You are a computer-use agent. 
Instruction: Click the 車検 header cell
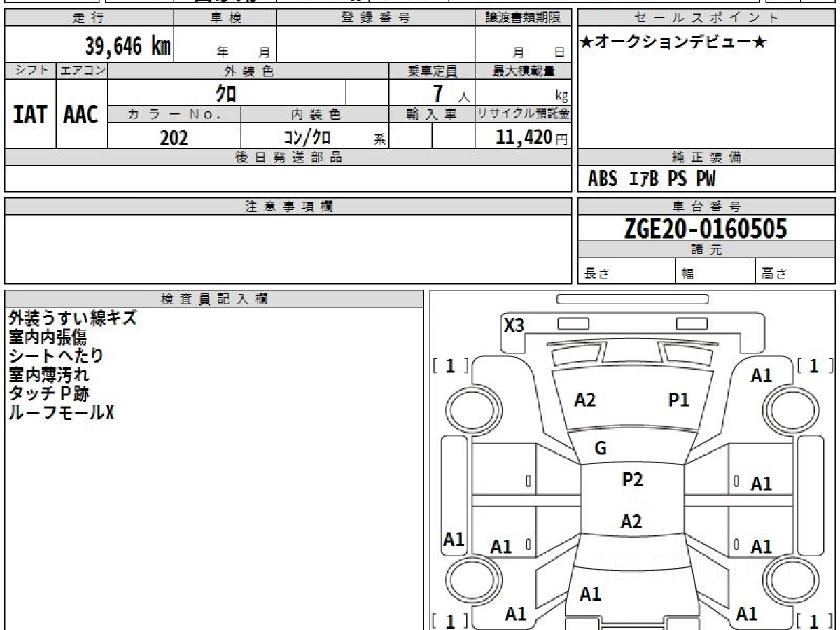pos(225,18)
